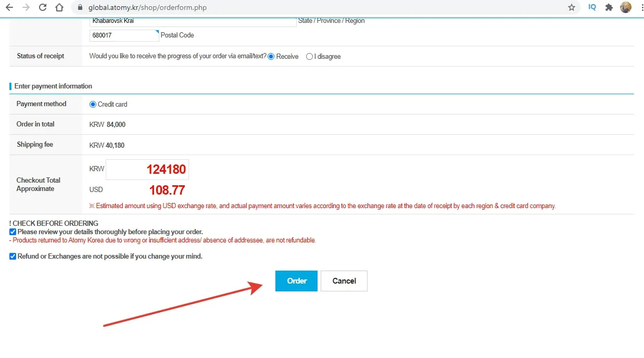The width and height of the screenshot is (644, 358).
Task: Click the browser forward arrow
Action: pos(26,8)
